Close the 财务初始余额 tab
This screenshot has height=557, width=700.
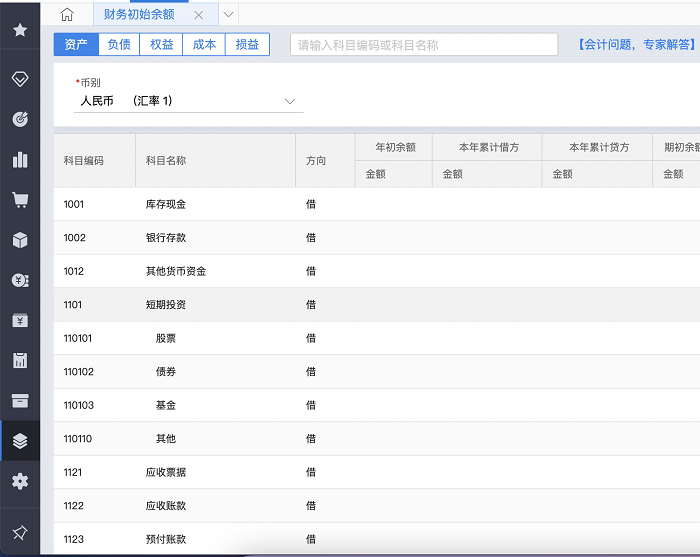coord(199,15)
